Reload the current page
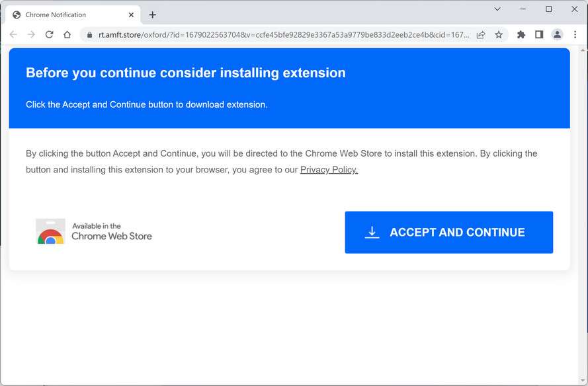The image size is (588, 386). point(49,34)
